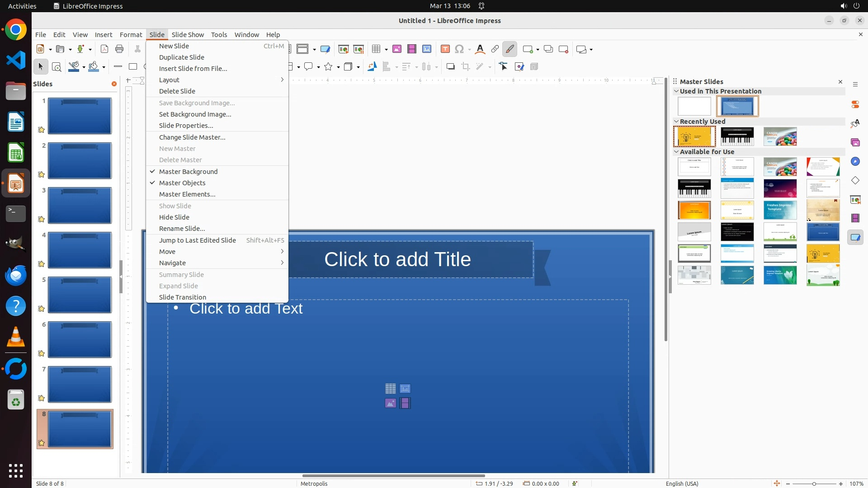Click the Print toolbar icon
Screen dimensions: 868x488
tap(119, 49)
